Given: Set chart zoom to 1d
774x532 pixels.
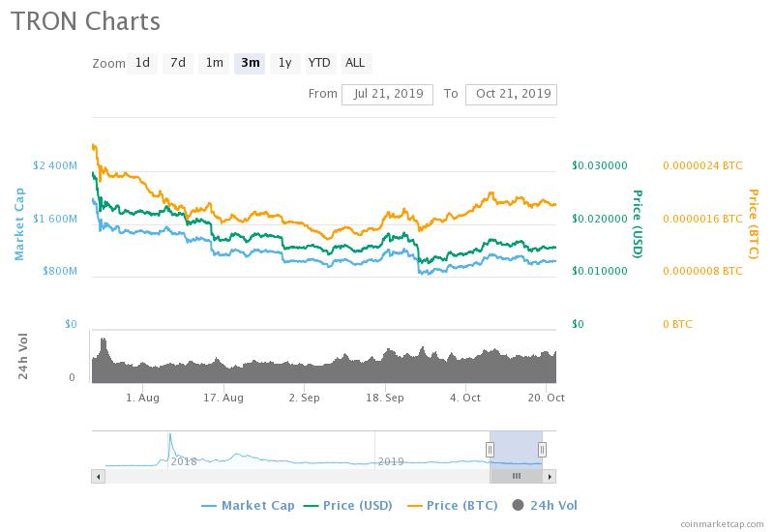Looking at the screenshot, I should pyautogui.click(x=142, y=63).
